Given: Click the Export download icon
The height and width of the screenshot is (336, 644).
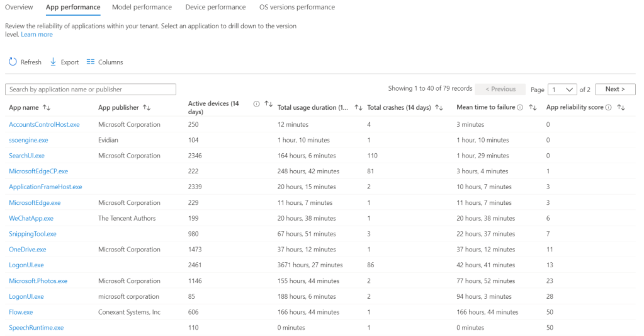Looking at the screenshot, I should [54, 62].
